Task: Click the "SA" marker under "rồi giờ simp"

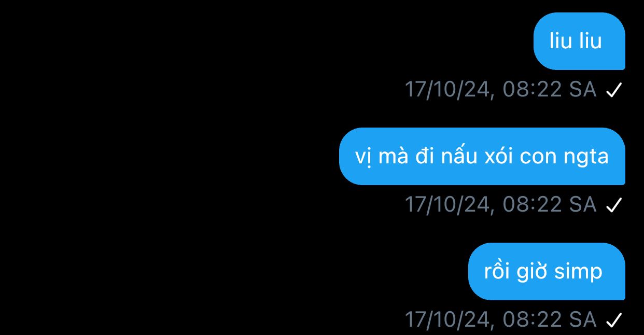Action: tap(583, 320)
